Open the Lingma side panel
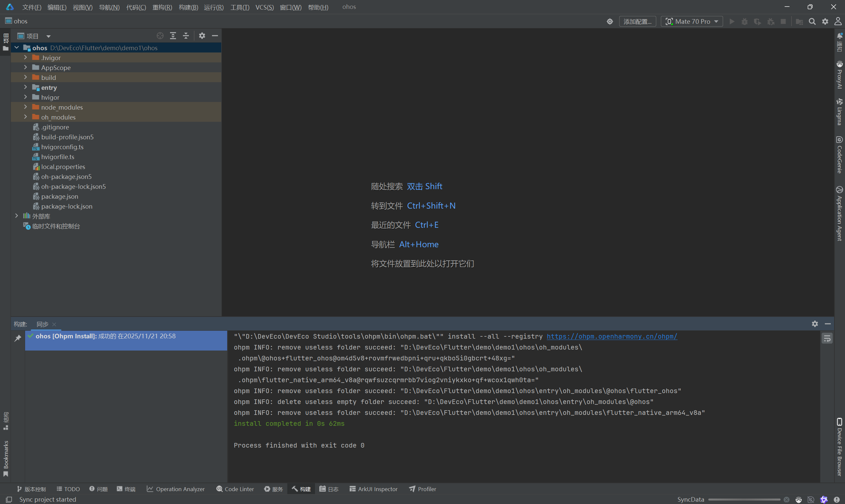Screen dimensions: 845x504 840,112
